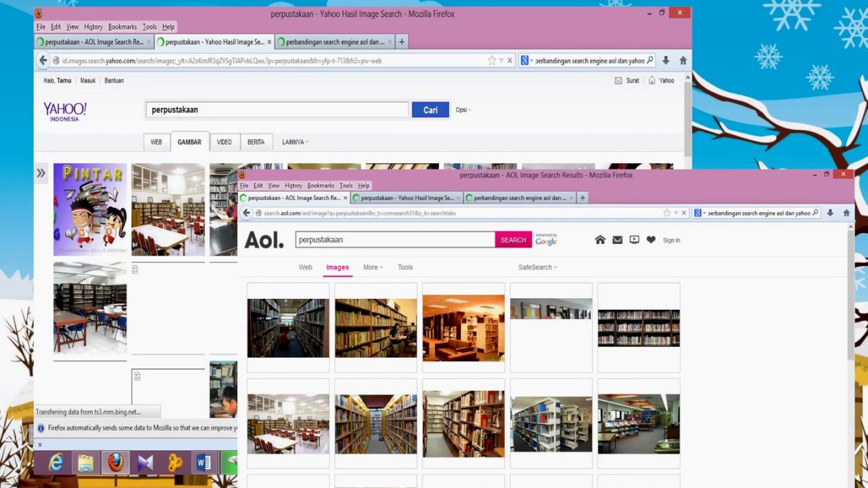The height and width of the screenshot is (488, 868).
Task: Click home button in Yahoo Firefox toolbar
Action: pos(683,60)
